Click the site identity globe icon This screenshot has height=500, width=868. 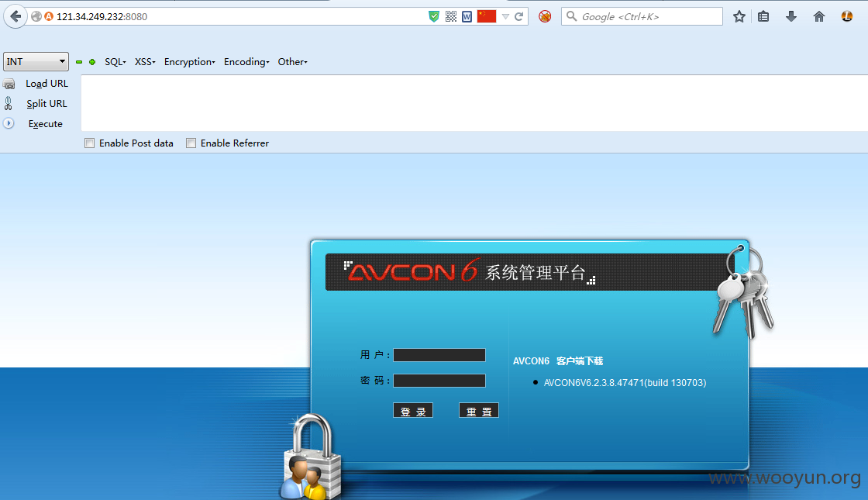point(36,16)
